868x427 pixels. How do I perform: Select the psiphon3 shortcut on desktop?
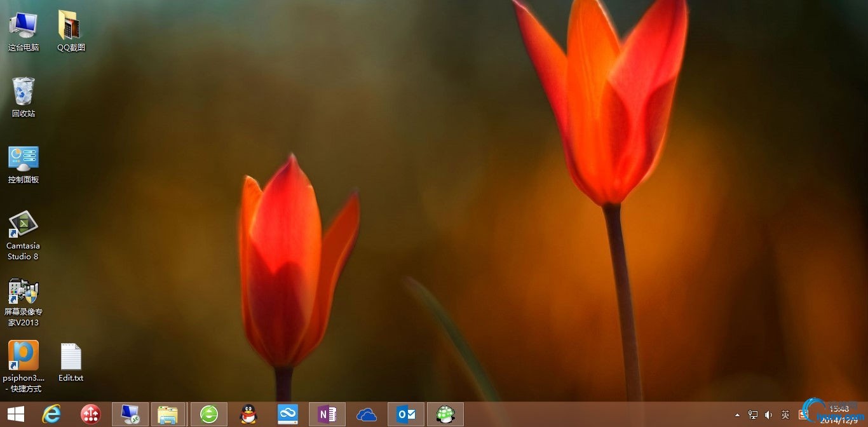point(24,367)
